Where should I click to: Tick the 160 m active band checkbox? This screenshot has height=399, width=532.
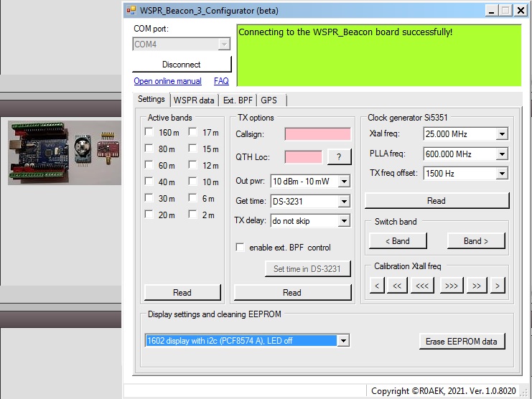[x=149, y=132]
